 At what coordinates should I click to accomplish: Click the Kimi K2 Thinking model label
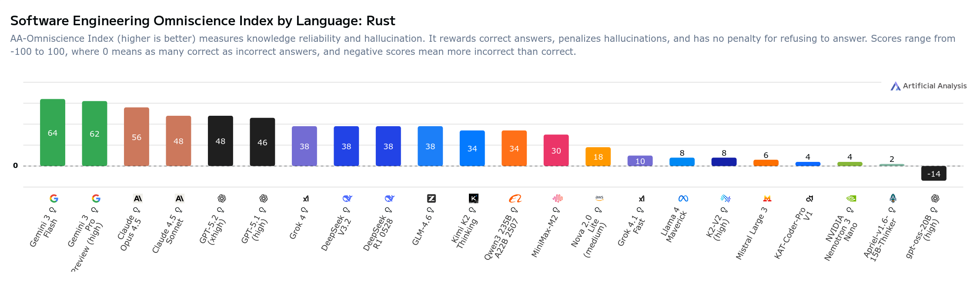click(x=465, y=232)
